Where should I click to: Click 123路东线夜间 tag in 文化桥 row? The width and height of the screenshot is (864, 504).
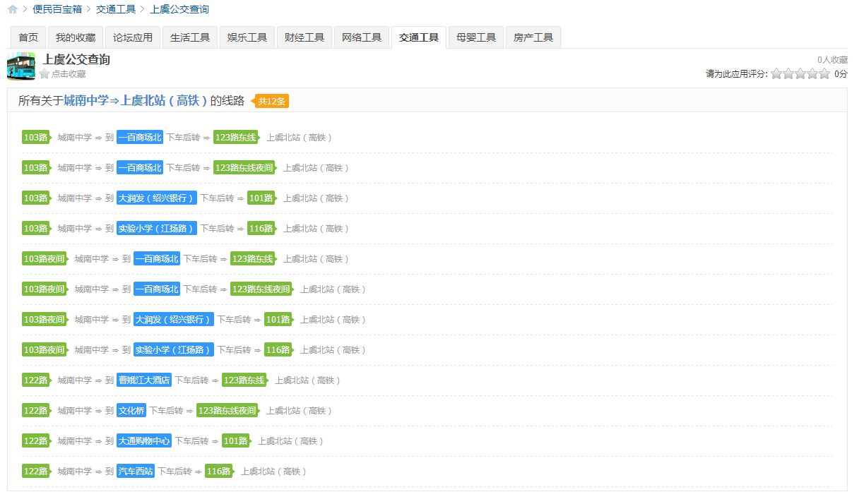point(227,411)
